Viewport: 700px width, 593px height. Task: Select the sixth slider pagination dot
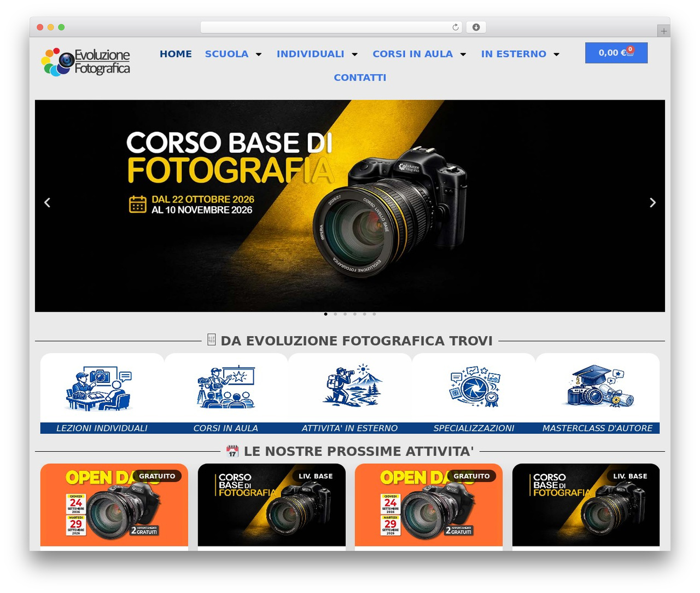(374, 314)
